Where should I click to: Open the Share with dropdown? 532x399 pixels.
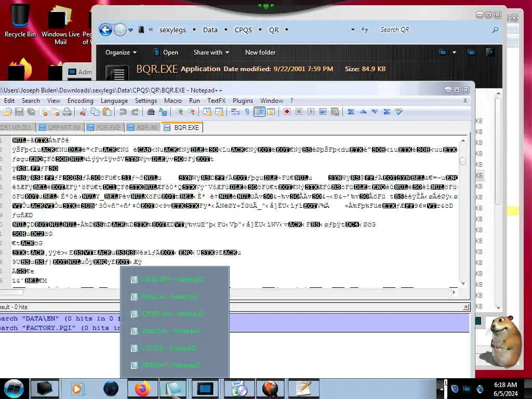211,52
